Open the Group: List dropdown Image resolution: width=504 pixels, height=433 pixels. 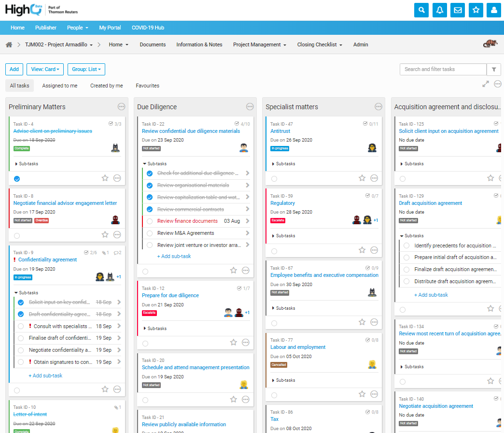pos(86,70)
